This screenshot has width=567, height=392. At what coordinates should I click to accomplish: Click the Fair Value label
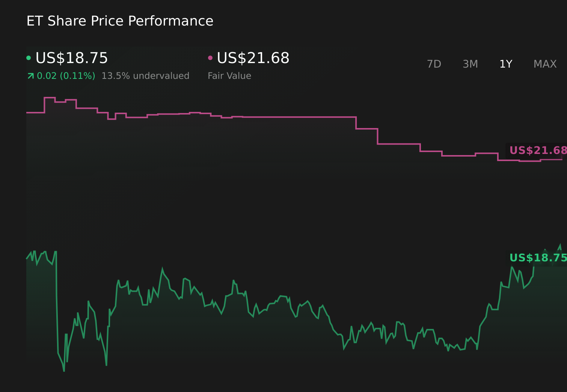coord(229,76)
